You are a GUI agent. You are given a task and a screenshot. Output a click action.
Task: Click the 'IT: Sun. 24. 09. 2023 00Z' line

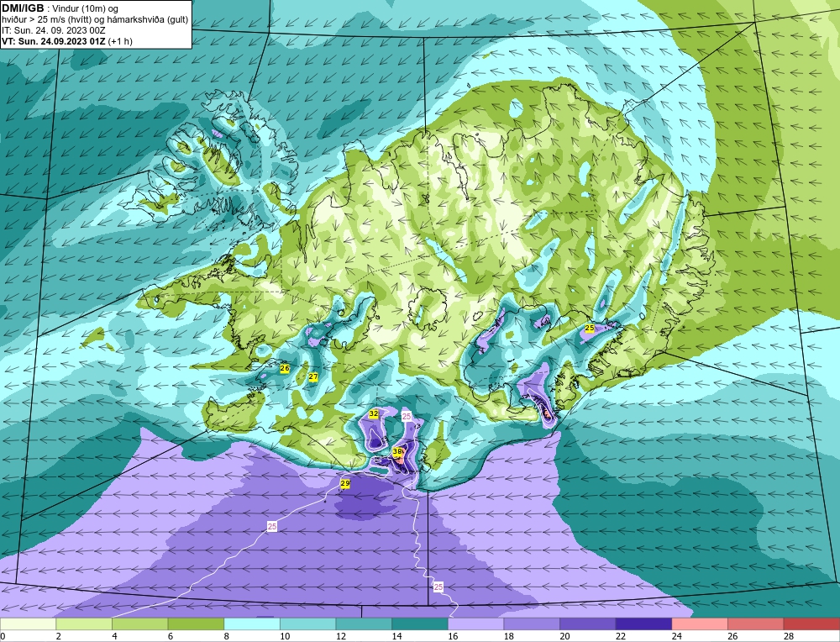[53, 30]
